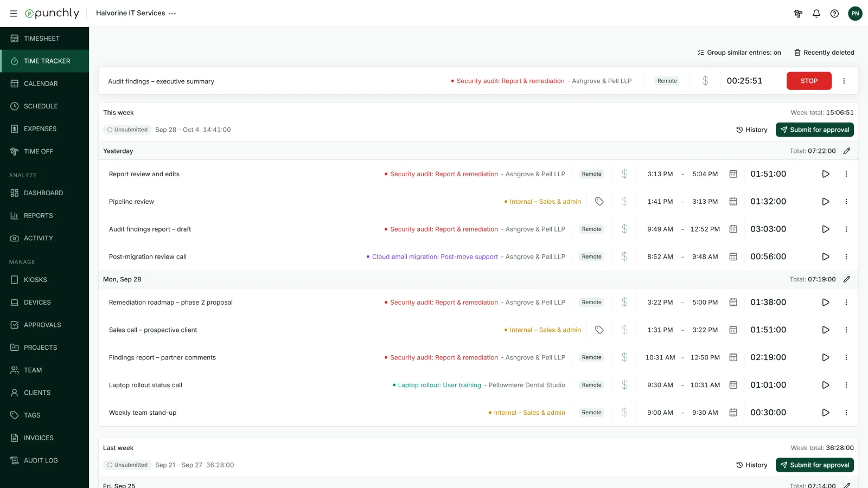This screenshot has height=488, width=868.
Task: Open more options for Pipeline review
Action: pyautogui.click(x=846, y=202)
